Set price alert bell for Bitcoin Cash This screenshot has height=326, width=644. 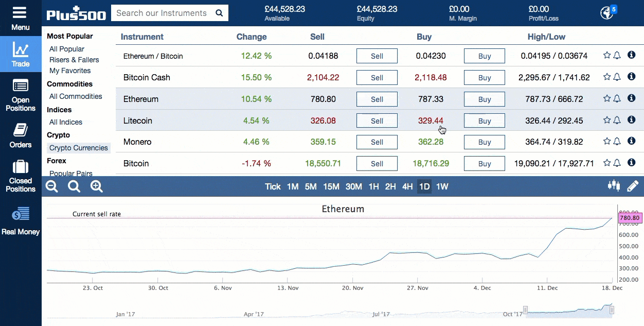coord(617,77)
